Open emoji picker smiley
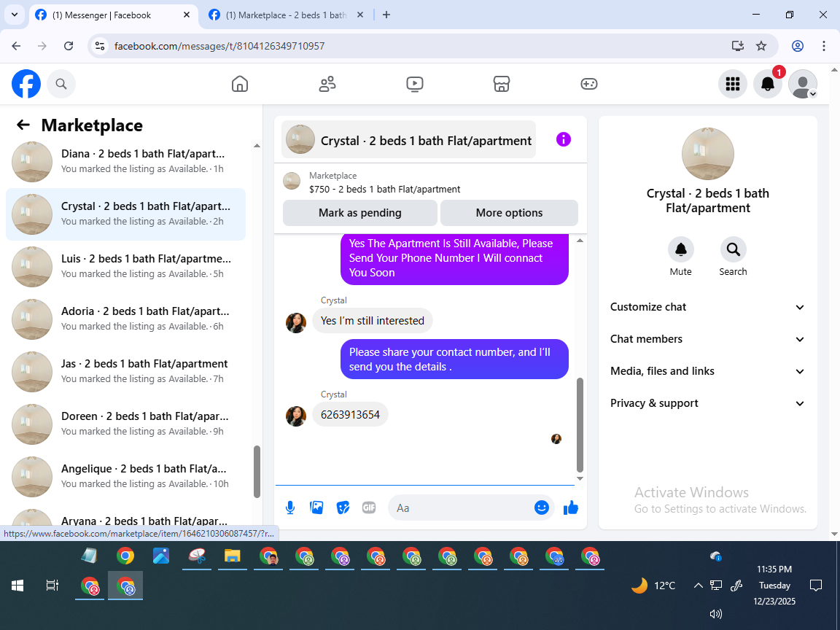840x630 pixels. 542,507
